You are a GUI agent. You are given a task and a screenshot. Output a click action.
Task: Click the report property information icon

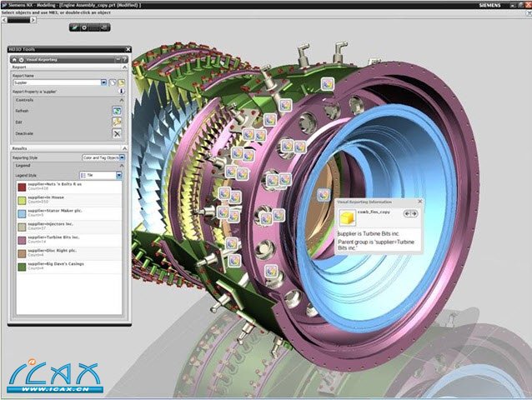click(x=122, y=91)
